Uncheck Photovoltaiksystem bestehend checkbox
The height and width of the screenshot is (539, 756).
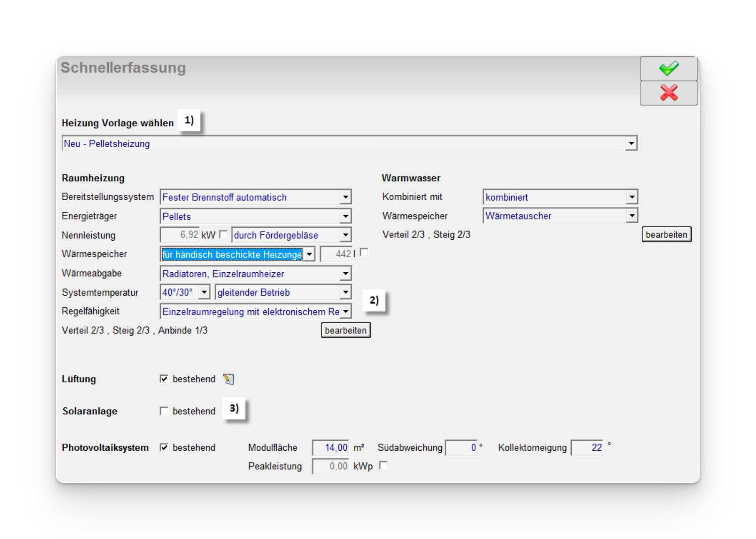164,448
